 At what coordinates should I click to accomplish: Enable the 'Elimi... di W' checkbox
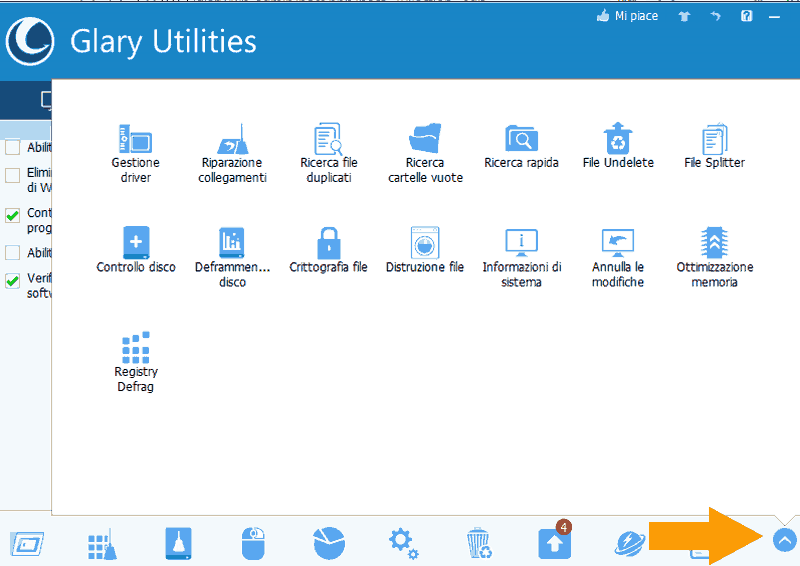[x=13, y=176]
